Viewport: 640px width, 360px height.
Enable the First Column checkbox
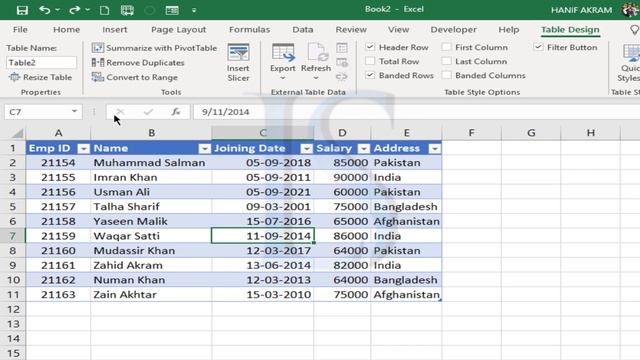point(447,47)
